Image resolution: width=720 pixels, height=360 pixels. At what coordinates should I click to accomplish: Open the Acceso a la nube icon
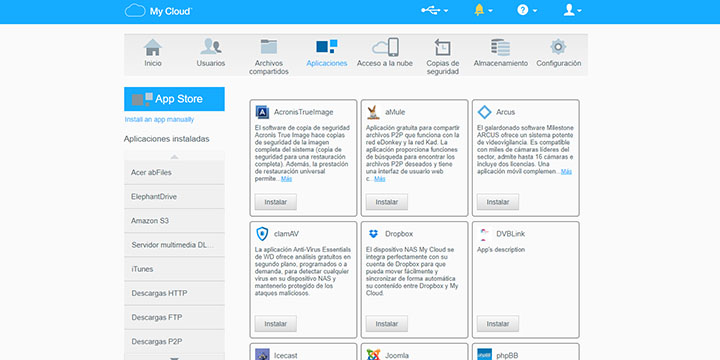pos(385,47)
